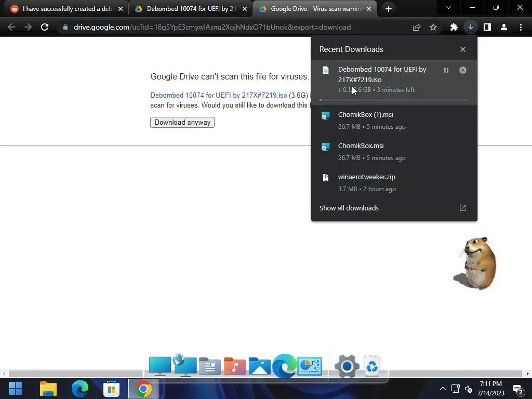Focus the drive.google.com address bar
532x399 pixels.
tap(212, 27)
